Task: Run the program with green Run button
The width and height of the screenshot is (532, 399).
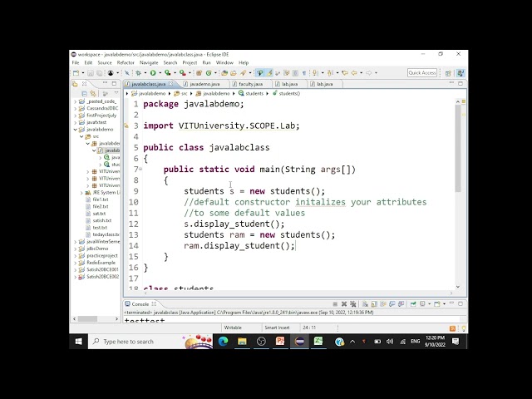Action: (153, 73)
